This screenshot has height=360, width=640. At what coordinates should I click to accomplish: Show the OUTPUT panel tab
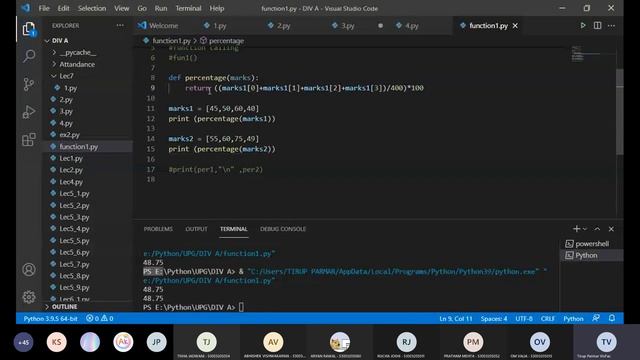click(x=196, y=229)
